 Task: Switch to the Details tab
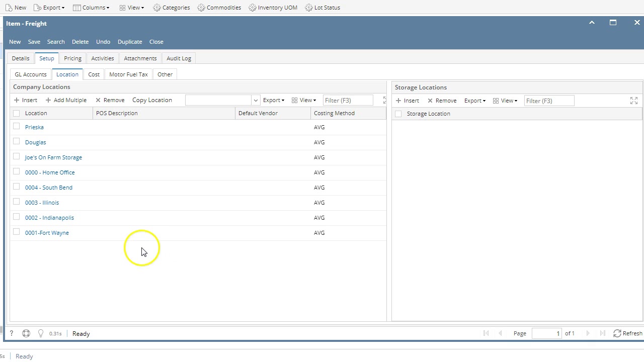[x=21, y=58]
